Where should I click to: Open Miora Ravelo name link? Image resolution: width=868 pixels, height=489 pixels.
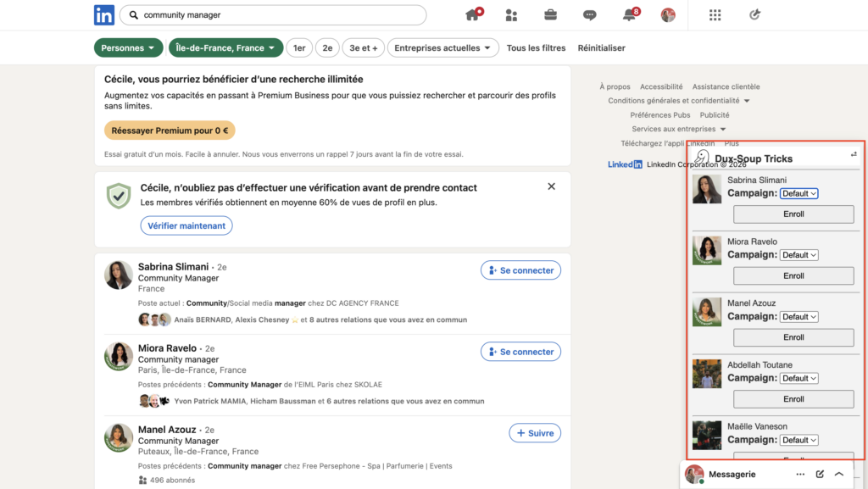pyautogui.click(x=167, y=348)
